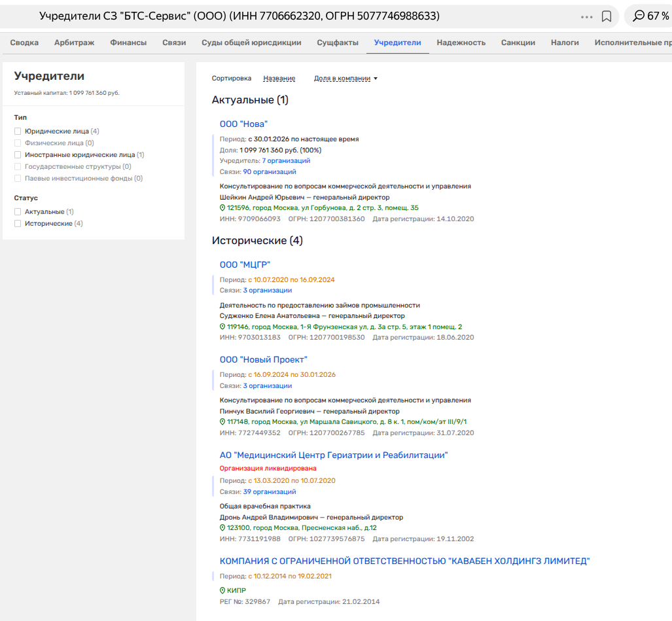Check the Юридические лица filter checkbox
The image size is (672, 621).
tap(18, 132)
